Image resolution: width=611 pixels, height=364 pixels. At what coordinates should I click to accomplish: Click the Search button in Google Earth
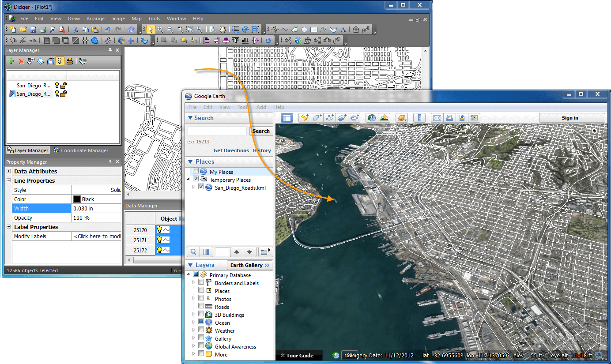[261, 131]
